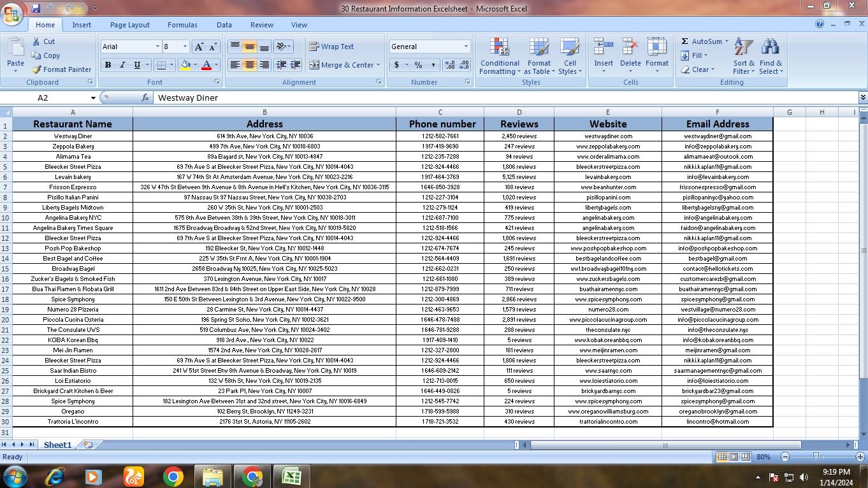Open Format as Table gallery
The width and height of the screenshot is (868, 488).
539,56
